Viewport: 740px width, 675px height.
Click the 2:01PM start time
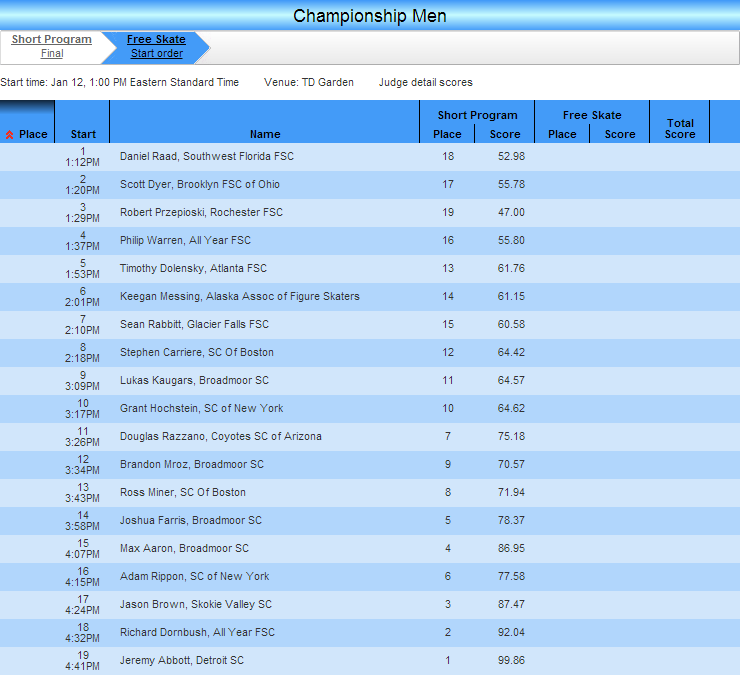point(83,302)
